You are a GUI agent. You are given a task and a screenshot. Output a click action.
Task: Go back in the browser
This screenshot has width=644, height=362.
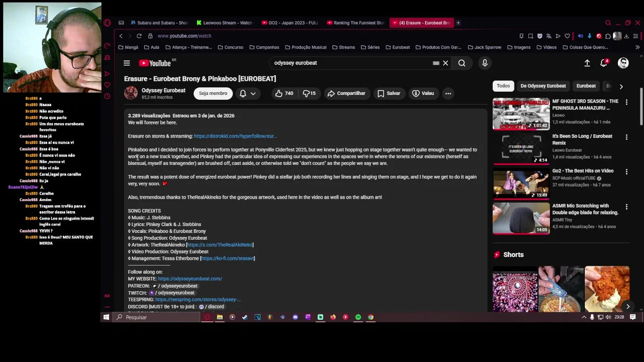(x=121, y=36)
